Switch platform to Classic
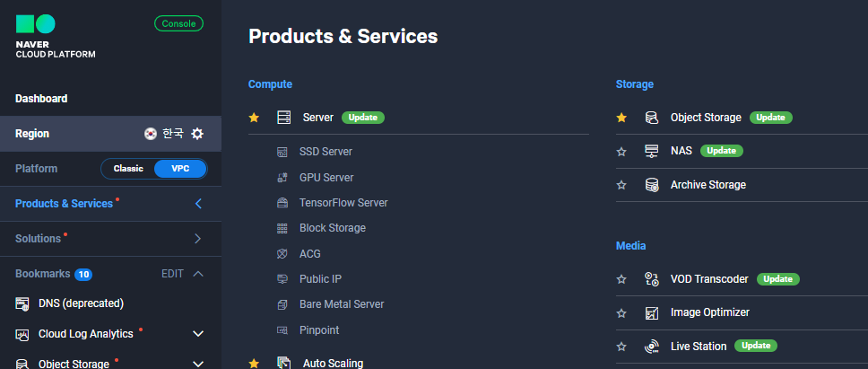The width and height of the screenshot is (868, 369). click(128, 169)
